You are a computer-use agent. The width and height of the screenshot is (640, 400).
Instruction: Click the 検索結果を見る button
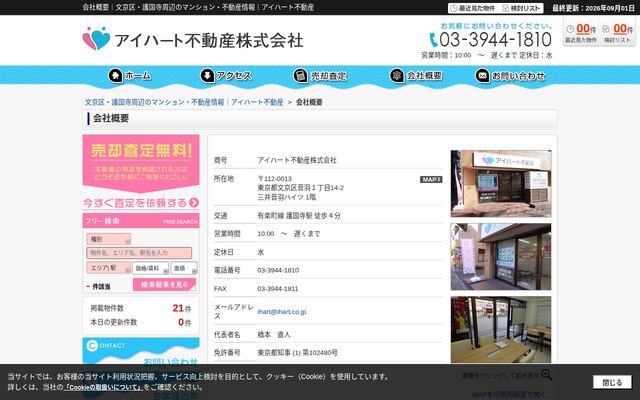[164, 284]
